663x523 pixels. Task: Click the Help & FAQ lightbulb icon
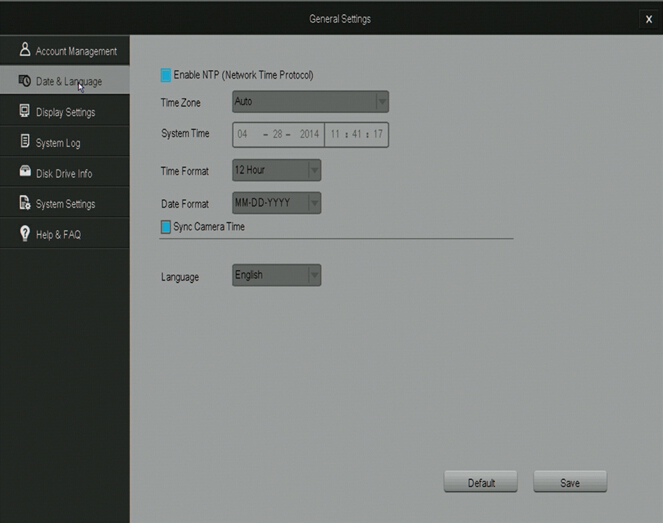[25, 233]
